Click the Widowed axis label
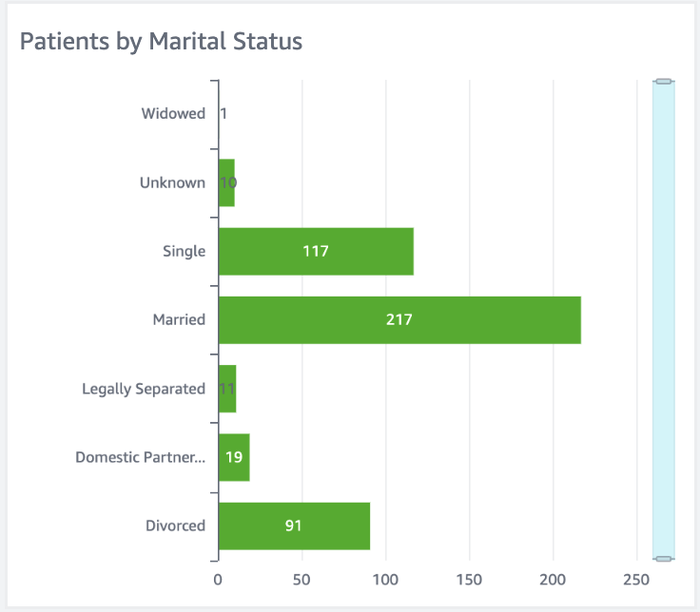The image size is (700, 612). tap(173, 114)
